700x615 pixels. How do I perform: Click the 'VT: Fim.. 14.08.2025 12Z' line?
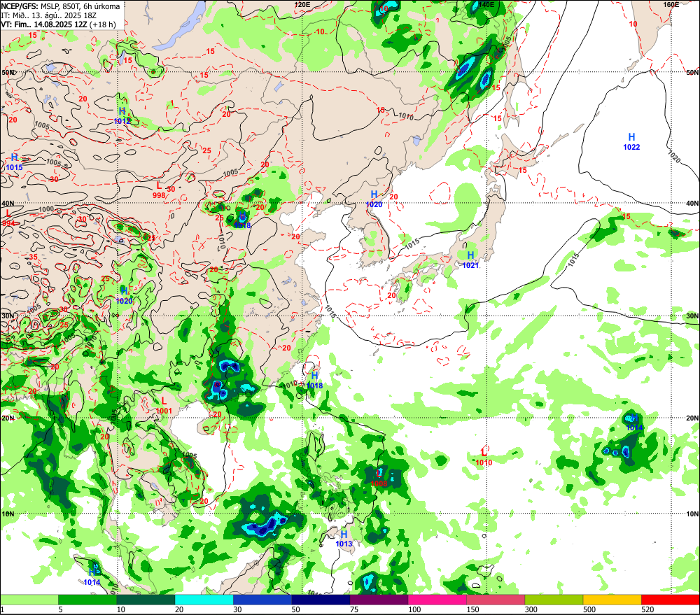click(43, 24)
